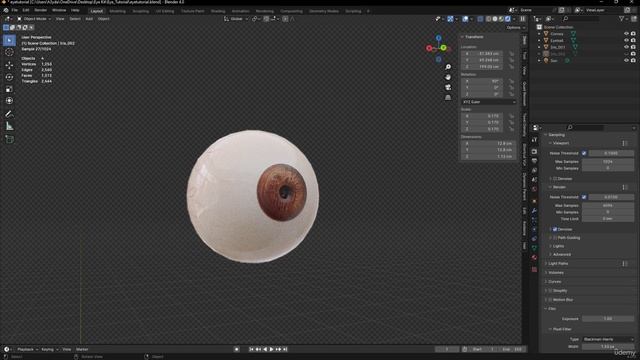This screenshot has width=640, height=360.
Task: Toggle camera view icon in viewport
Action: tap(448, 87)
